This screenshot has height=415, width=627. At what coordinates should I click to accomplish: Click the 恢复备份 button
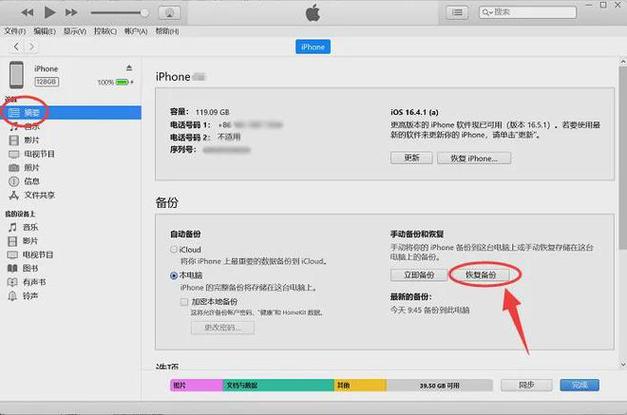[481, 275]
